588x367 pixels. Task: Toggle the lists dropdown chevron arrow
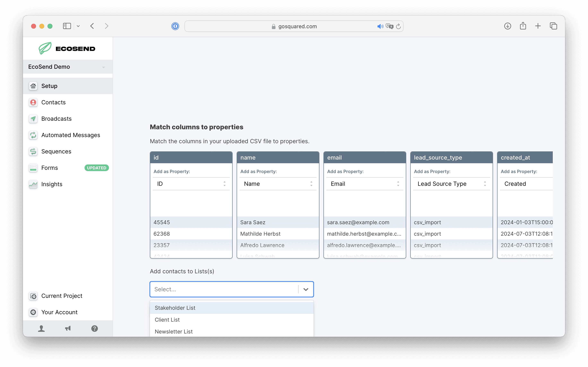(306, 289)
